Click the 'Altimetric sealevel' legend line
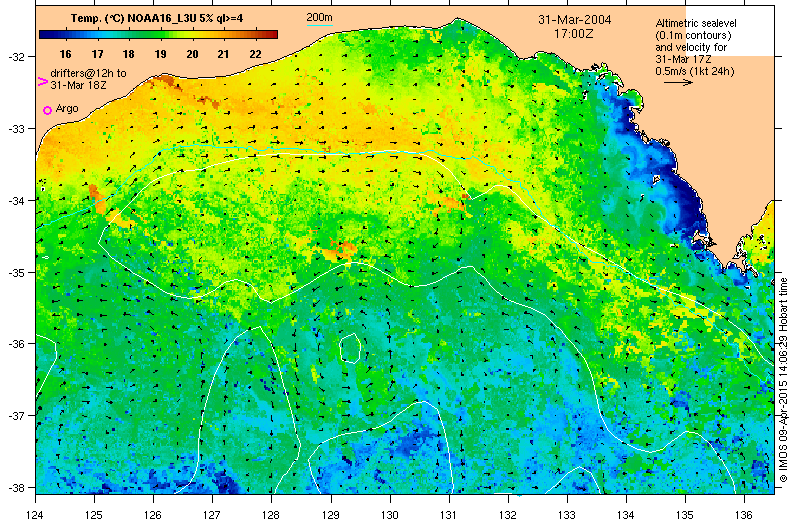Image resolution: width=800 pixels, height=520 pixels. tap(696, 23)
